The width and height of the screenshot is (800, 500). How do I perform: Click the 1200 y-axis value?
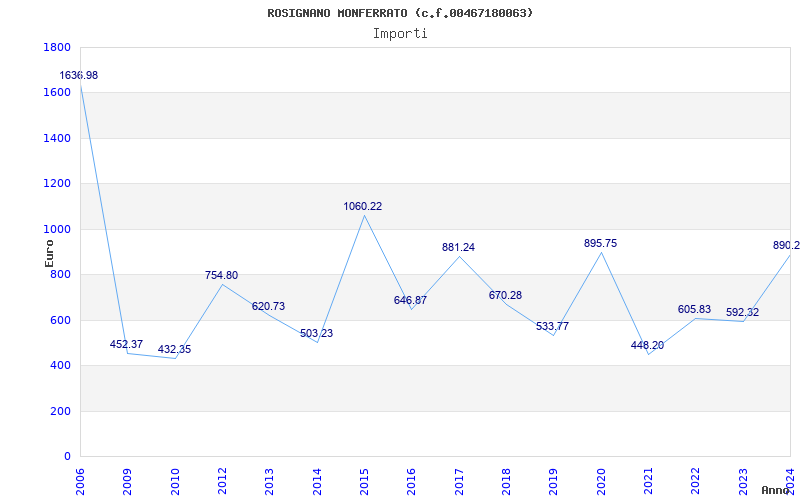click(57, 184)
